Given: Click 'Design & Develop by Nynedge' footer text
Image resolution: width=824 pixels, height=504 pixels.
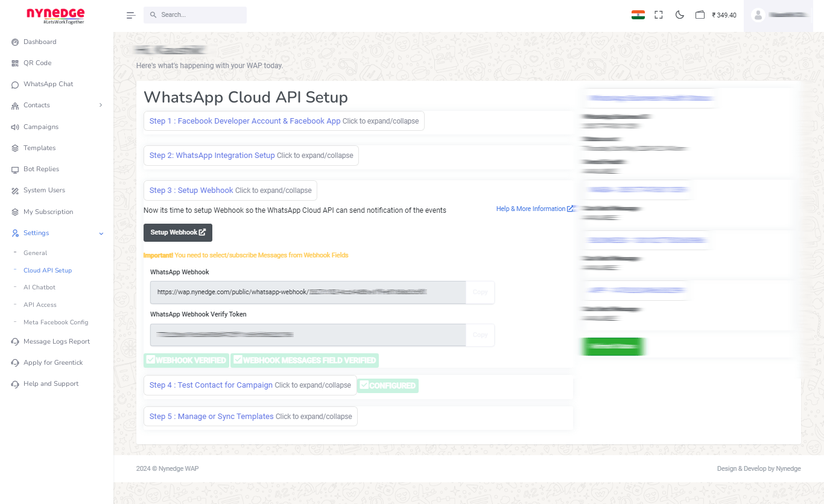Looking at the screenshot, I should [759, 468].
